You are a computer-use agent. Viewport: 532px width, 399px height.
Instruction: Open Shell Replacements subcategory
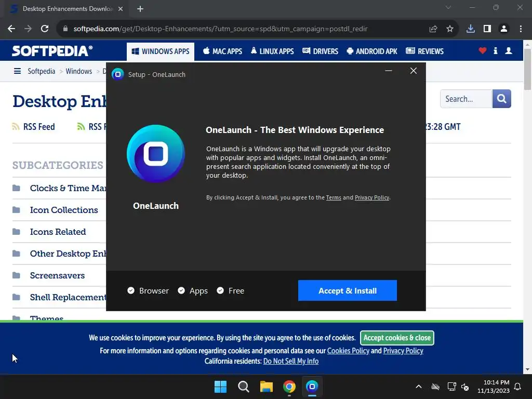(68, 297)
